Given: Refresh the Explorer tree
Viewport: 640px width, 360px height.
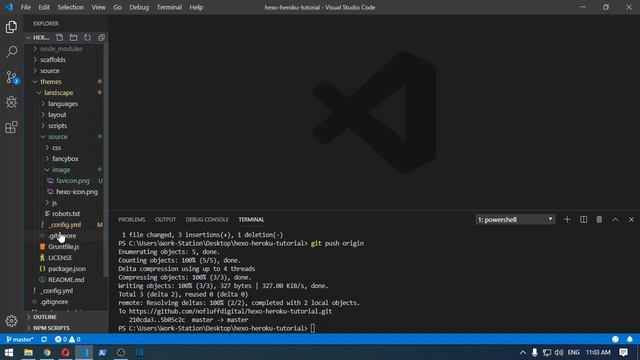Looking at the screenshot, I should click(87, 38).
